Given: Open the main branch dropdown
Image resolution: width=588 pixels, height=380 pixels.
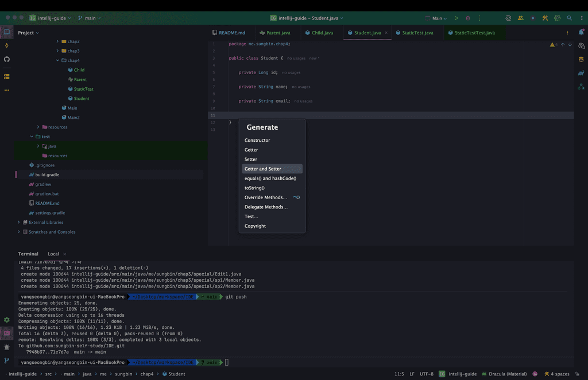Looking at the screenshot, I should point(90,18).
